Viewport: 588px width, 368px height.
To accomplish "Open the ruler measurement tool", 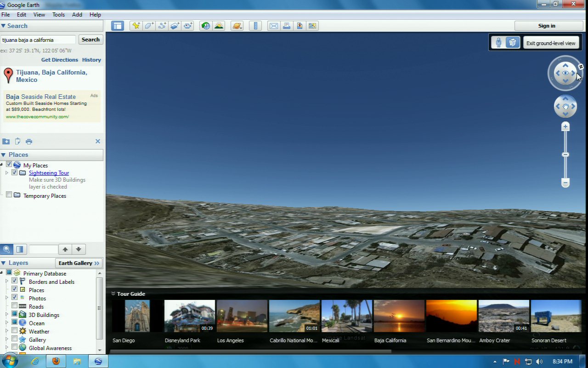I will [255, 26].
